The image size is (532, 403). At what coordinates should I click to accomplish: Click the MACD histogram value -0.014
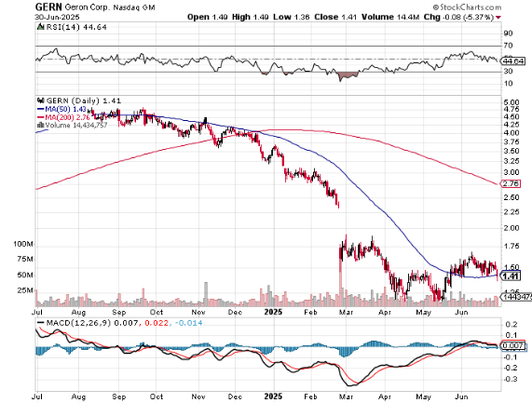coord(188,323)
